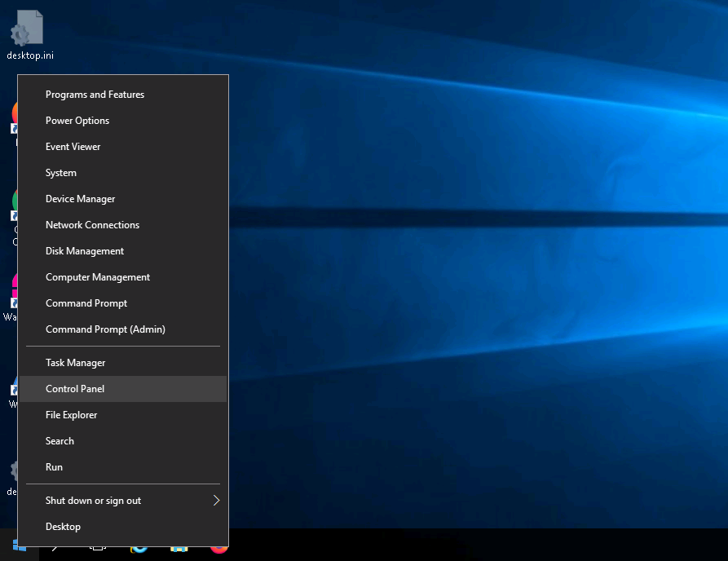The width and height of the screenshot is (728, 561).
Task: Open File Explorer from the context menu
Action: (x=123, y=415)
